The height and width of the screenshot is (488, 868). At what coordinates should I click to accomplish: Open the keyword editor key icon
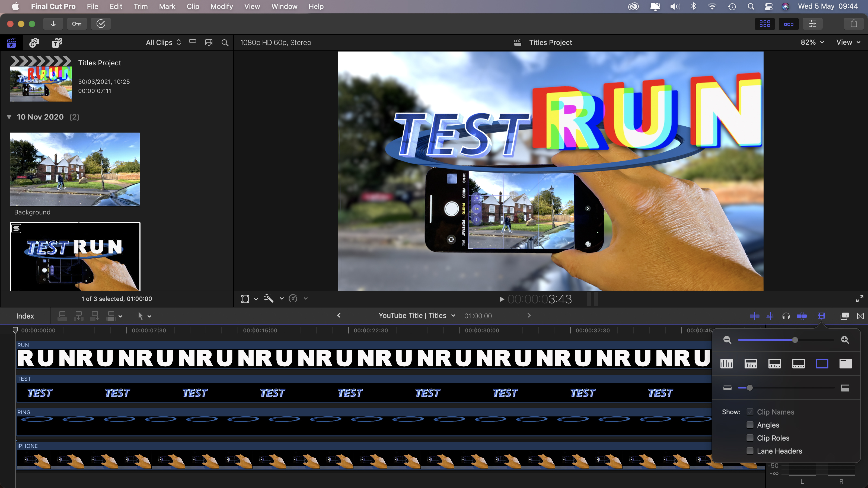pos(77,24)
